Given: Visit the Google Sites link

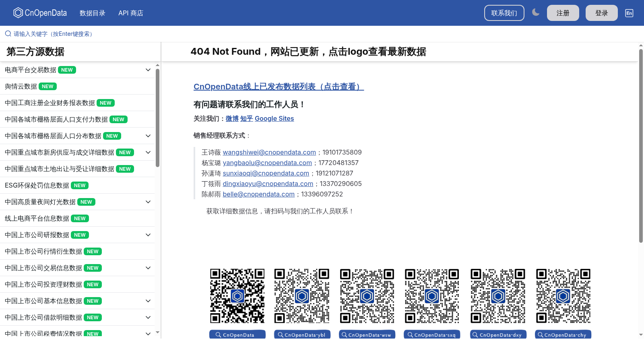Looking at the screenshot, I should [275, 118].
